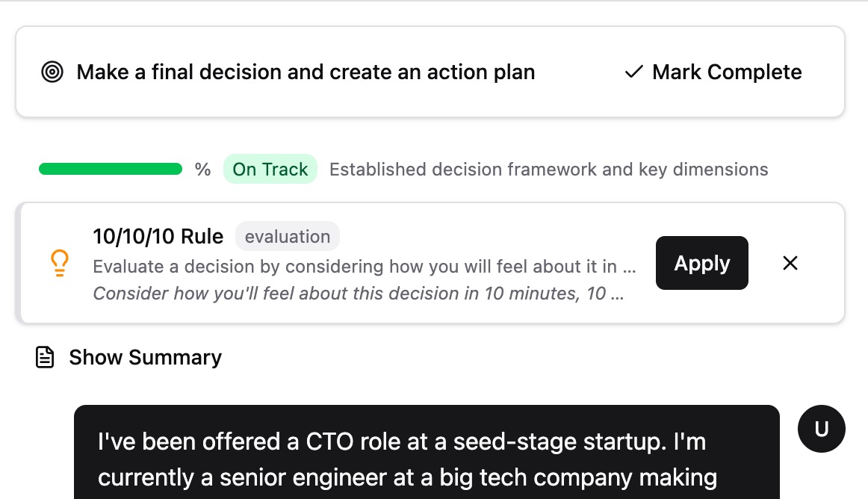Image resolution: width=868 pixels, height=499 pixels.
Task: Click the document icon next to Show Summary
Action: pyautogui.click(x=44, y=357)
